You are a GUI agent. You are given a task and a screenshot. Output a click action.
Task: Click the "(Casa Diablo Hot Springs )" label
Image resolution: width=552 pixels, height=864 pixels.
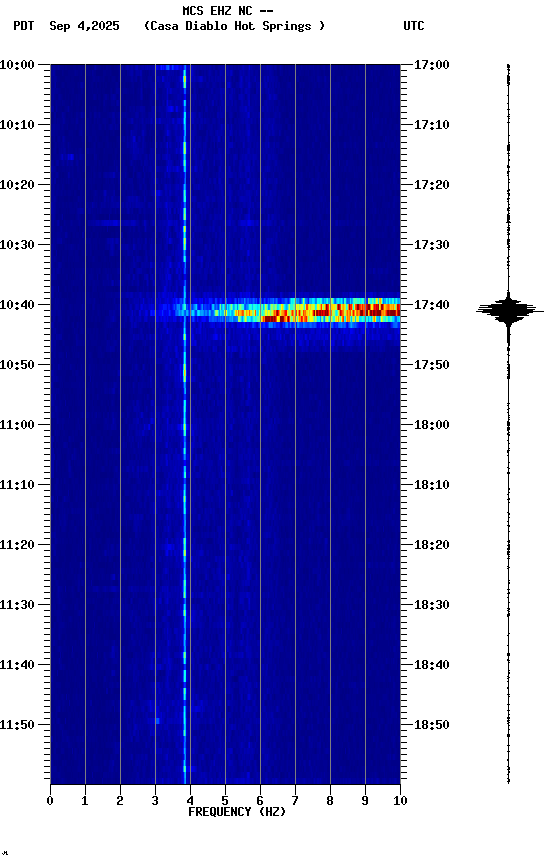pos(235,26)
